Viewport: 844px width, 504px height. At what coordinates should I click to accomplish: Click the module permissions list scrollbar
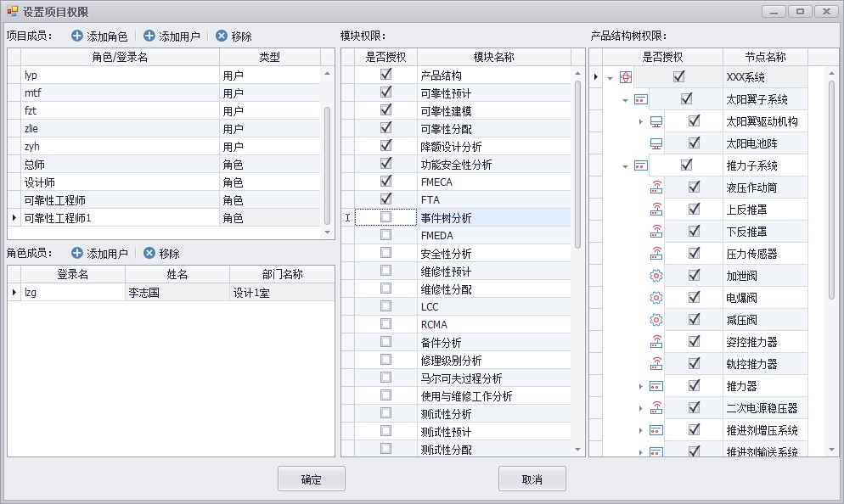tap(578, 161)
